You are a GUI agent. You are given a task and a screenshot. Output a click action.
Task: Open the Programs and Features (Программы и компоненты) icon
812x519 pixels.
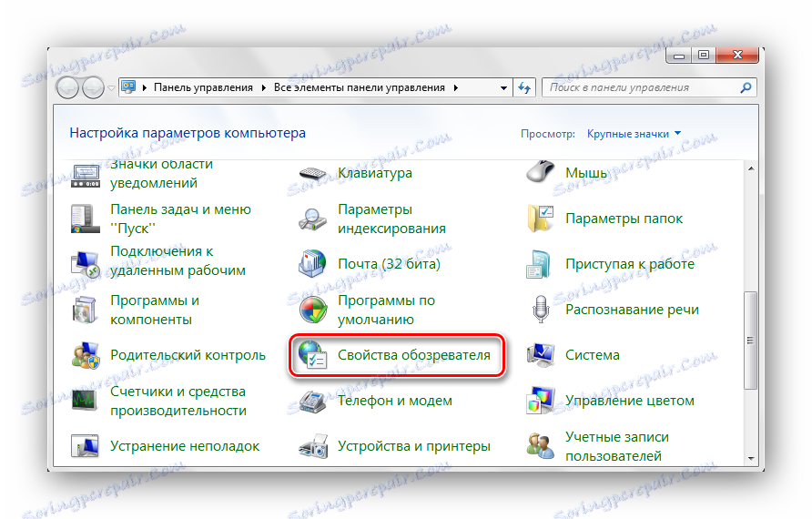point(85,310)
